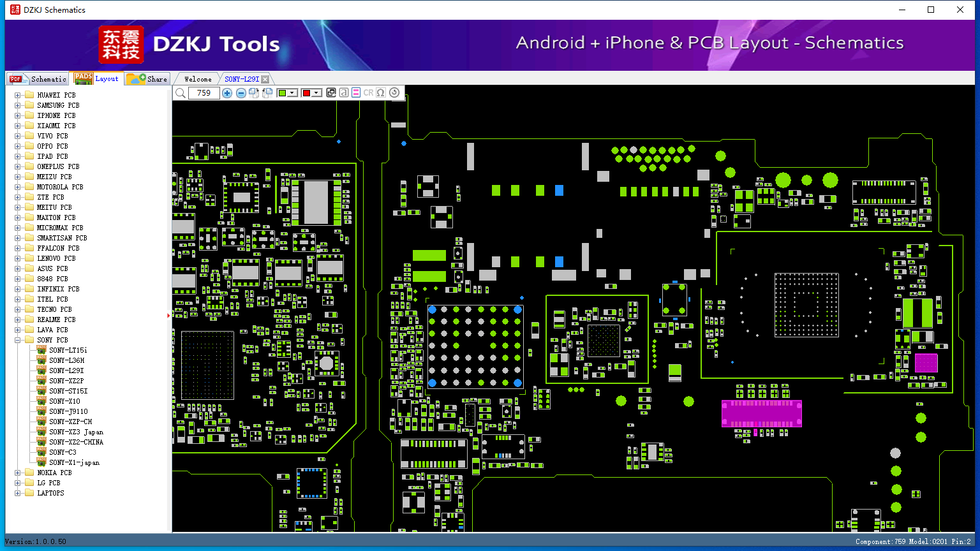Zoom in with the blue plus icon
Screen dimensions: 980x551
pos(227,93)
